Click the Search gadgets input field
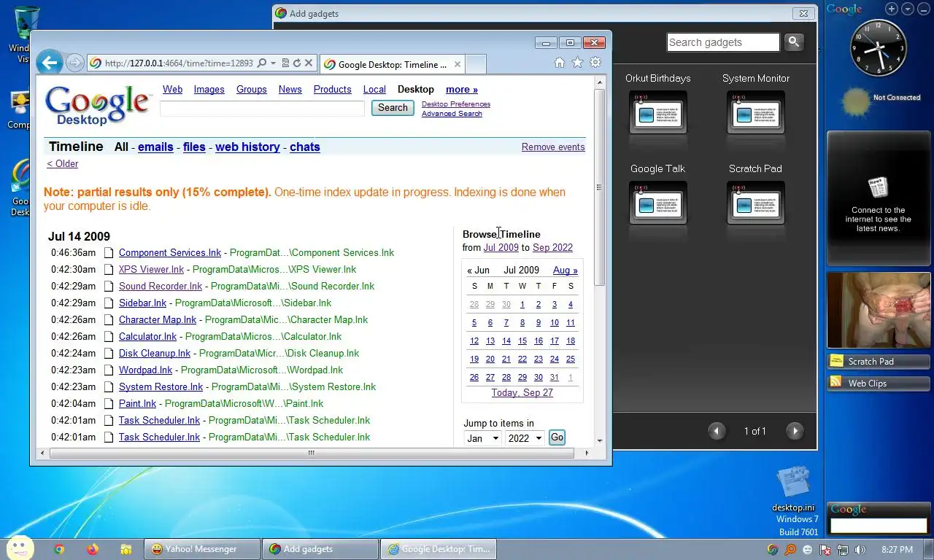The width and height of the screenshot is (934, 560). coord(723,42)
